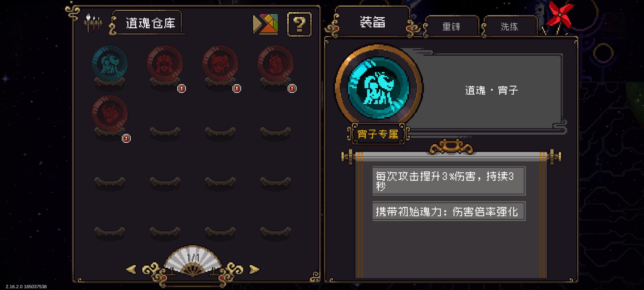Open the question mark help button
The height and width of the screenshot is (290, 644).
pyautogui.click(x=299, y=24)
